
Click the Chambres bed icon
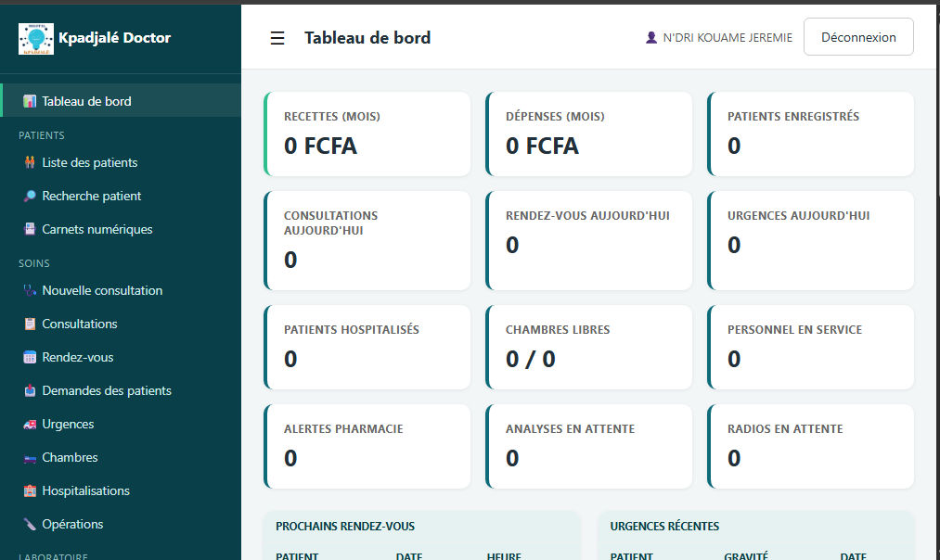(x=30, y=458)
